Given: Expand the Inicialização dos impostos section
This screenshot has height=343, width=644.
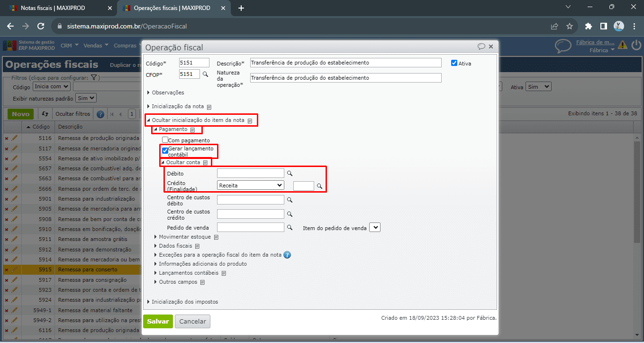Looking at the screenshot, I should [182, 302].
